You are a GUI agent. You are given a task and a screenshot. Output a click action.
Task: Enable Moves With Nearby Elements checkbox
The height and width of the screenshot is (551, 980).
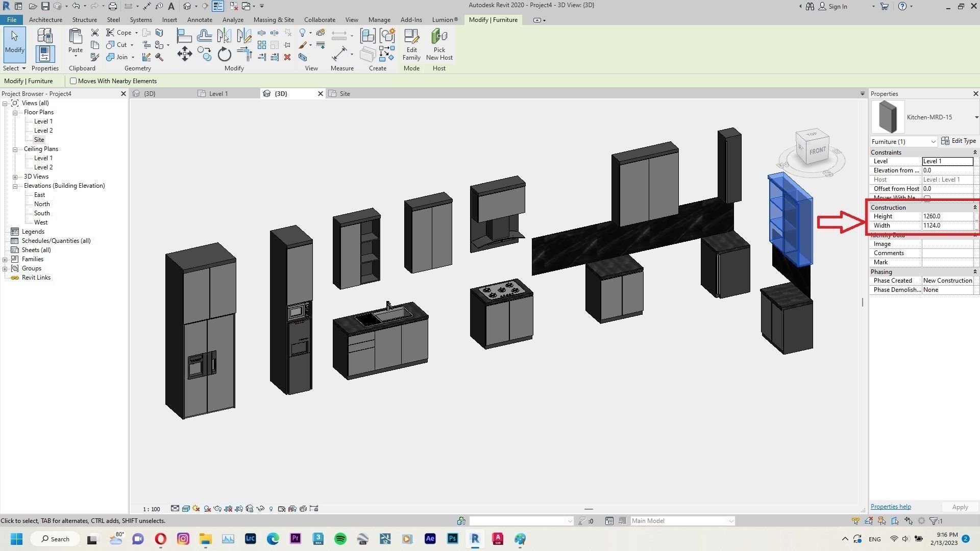73,81
